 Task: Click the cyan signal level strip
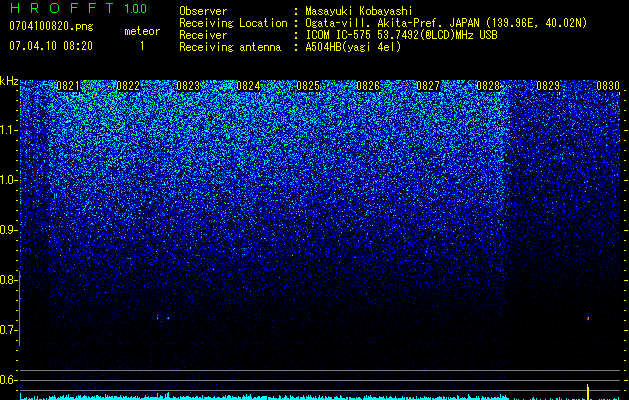coord(320,397)
